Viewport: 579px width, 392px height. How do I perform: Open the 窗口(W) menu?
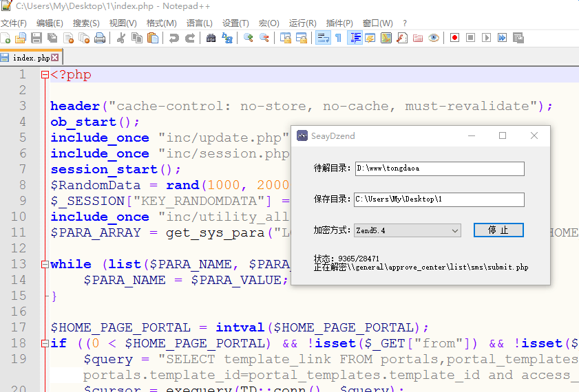(x=377, y=23)
